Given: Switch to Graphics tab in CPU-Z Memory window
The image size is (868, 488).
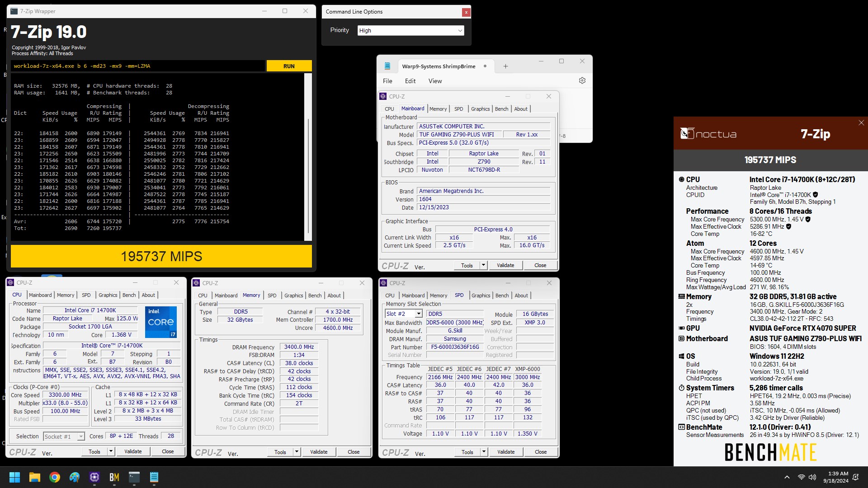Looking at the screenshot, I should [293, 296].
